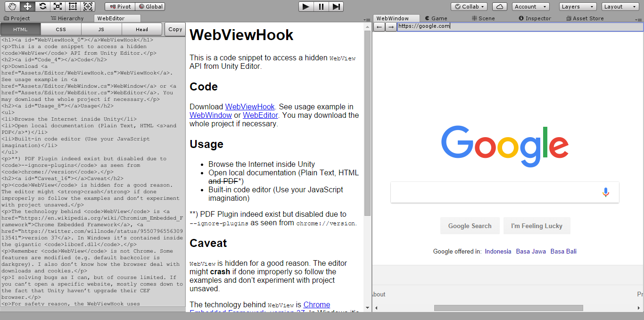Select the Rect transform tool

coord(73,6)
